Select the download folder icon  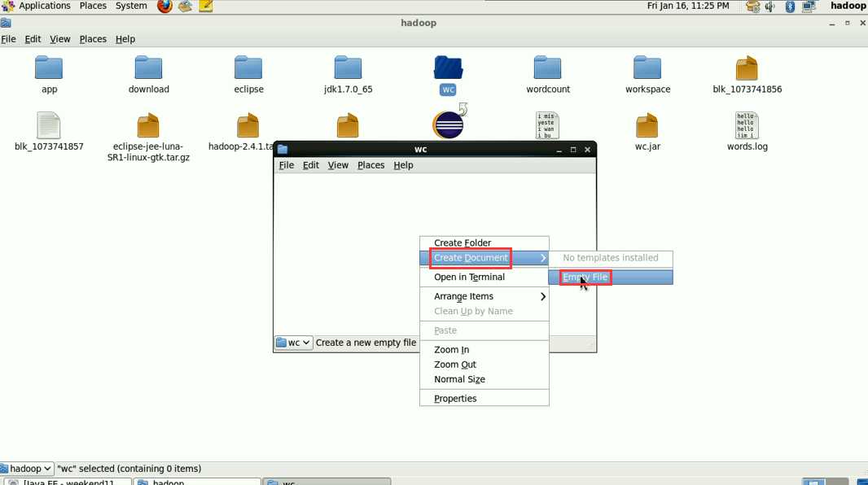[x=148, y=68]
